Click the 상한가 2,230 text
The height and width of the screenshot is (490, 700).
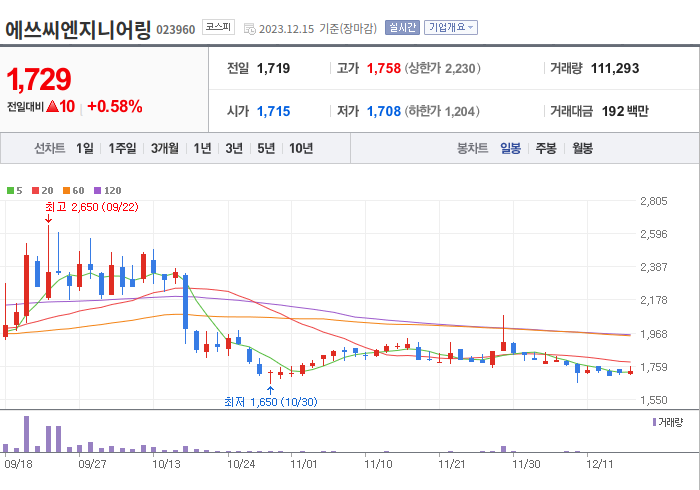pyautogui.click(x=442, y=68)
